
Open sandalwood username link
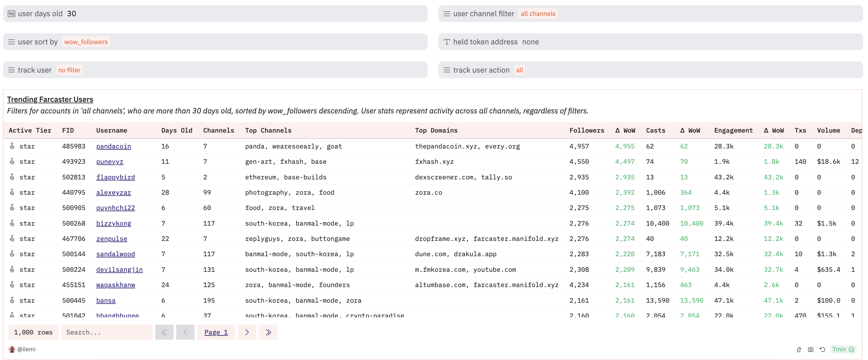click(x=116, y=254)
